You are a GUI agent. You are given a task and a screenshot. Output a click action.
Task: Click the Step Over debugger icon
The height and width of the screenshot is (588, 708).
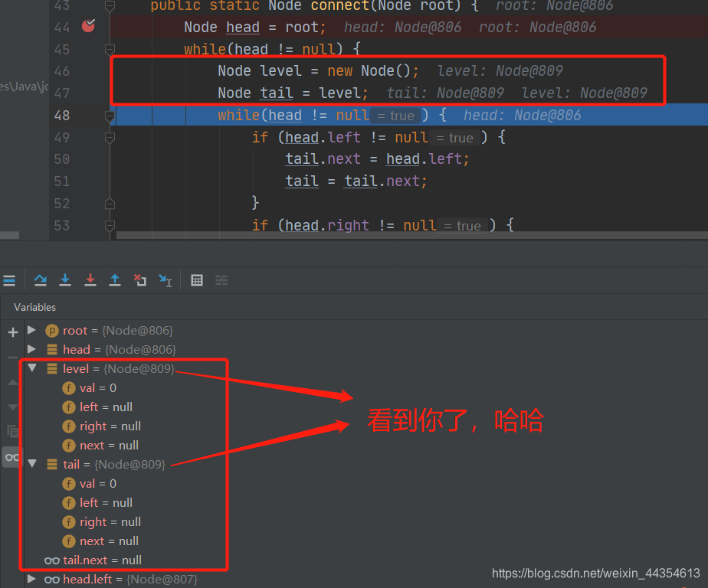(41, 280)
